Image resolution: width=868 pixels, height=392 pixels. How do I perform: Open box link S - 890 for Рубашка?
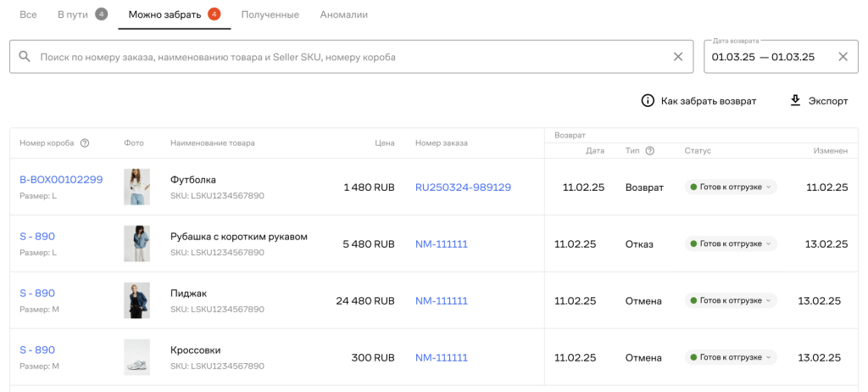coord(37,236)
